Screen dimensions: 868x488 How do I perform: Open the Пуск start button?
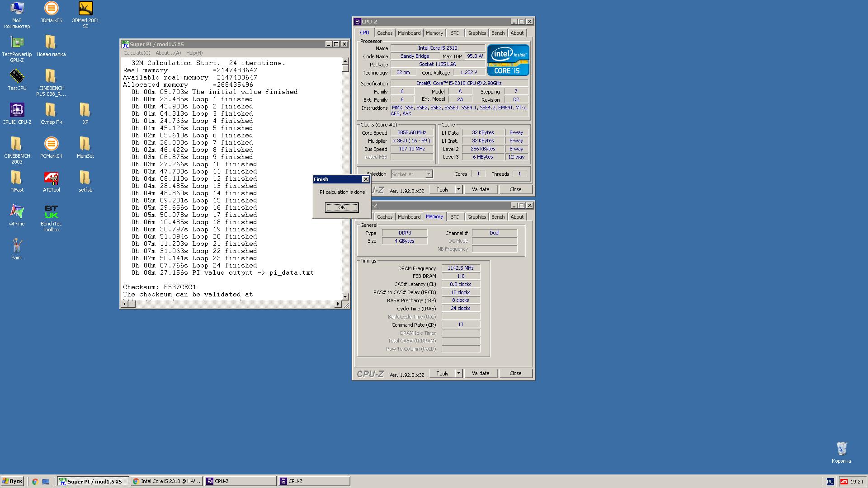point(12,481)
